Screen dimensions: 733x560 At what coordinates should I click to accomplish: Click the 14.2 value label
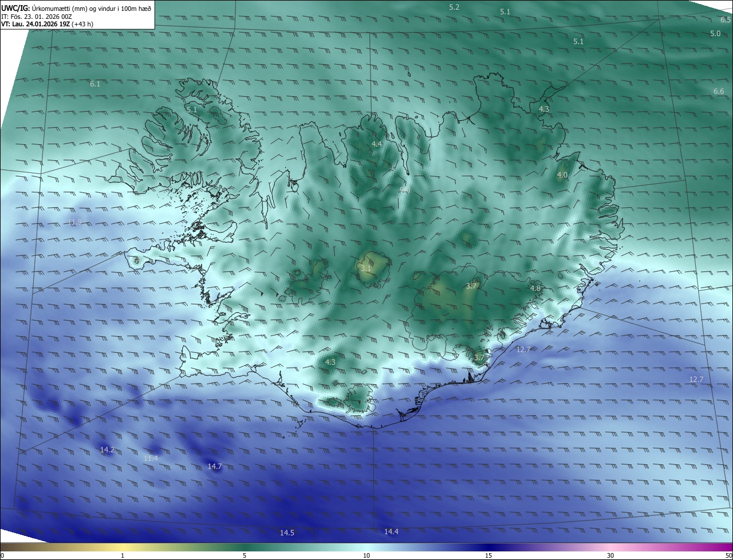[108, 450]
